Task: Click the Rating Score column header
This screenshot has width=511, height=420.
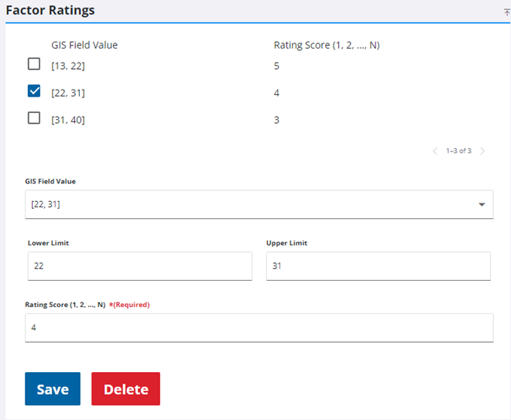Action: [326, 45]
